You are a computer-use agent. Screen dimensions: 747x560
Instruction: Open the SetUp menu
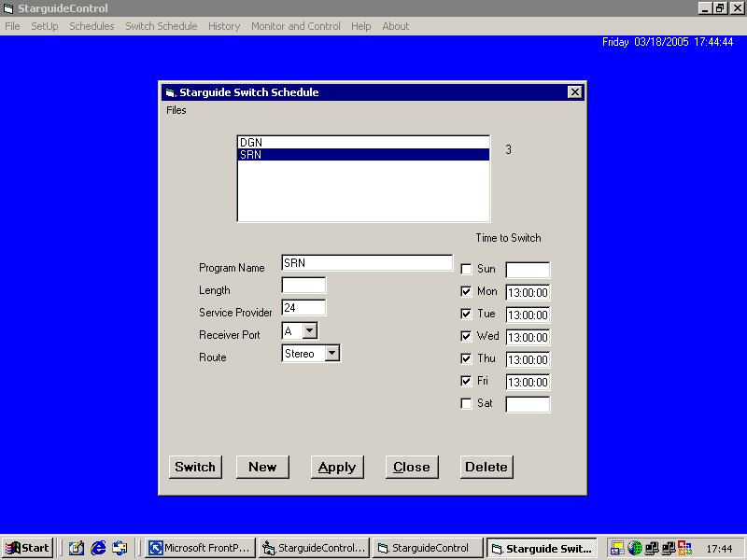click(45, 26)
